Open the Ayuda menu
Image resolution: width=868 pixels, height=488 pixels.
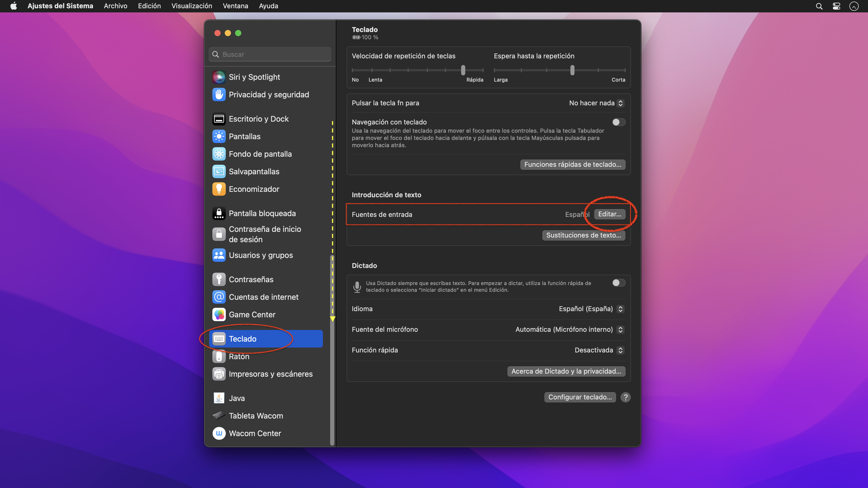coord(268,6)
